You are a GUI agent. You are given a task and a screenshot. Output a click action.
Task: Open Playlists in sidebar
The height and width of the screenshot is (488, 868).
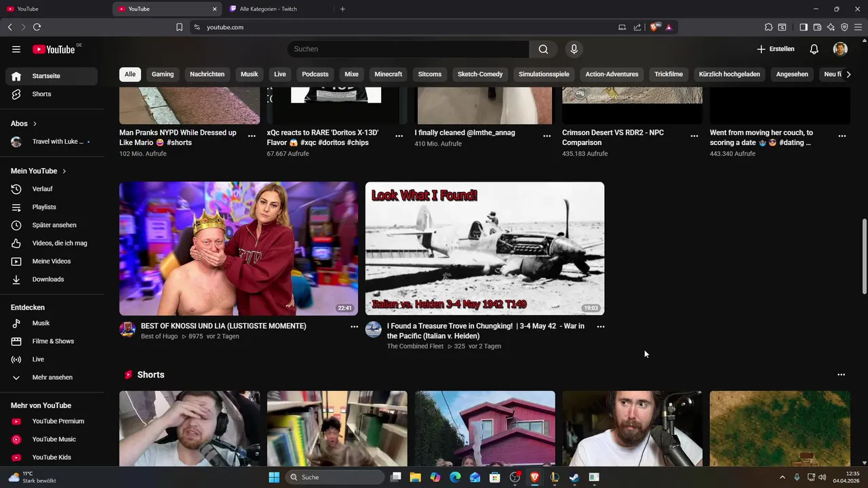51,207
